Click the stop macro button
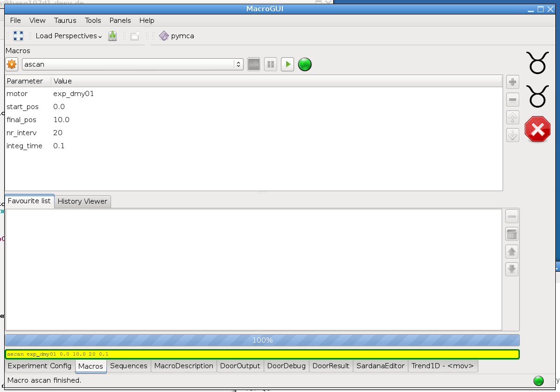This screenshot has width=560, height=392. [x=254, y=64]
